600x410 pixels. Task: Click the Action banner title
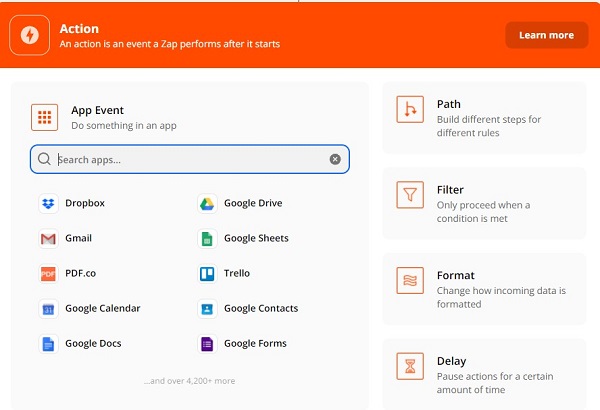point(79,29)
